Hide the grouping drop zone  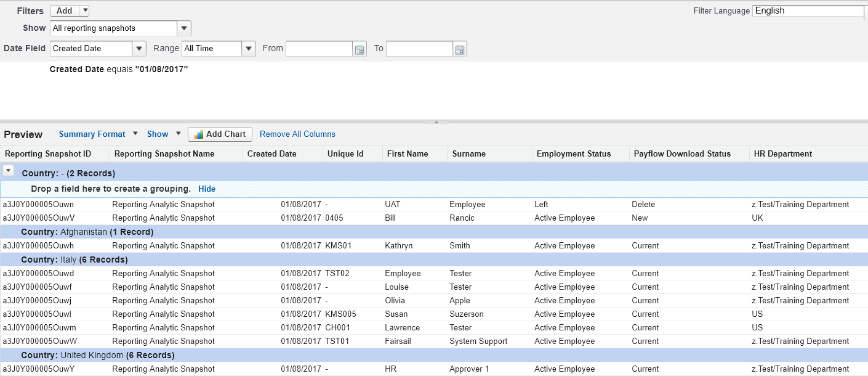(x=207, y=189)
